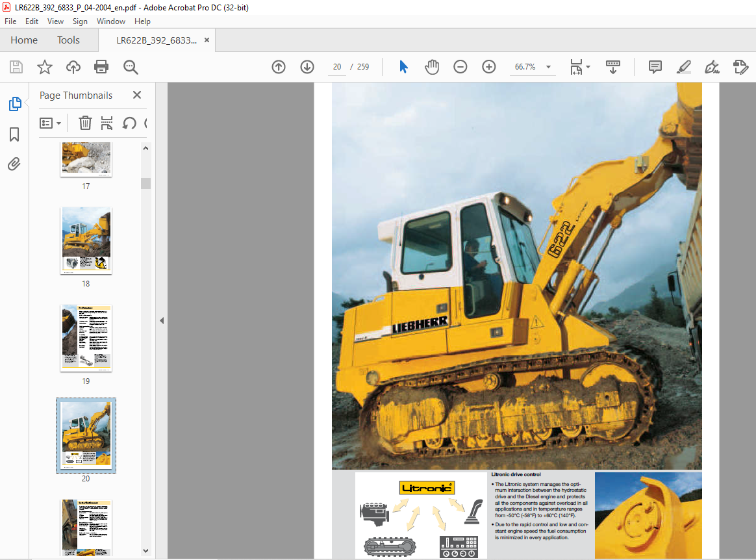This screenshot has width=756, height=560.
Task: Open the Page Thumbnails sidebar icon
Action: click(x=15, y=104)
